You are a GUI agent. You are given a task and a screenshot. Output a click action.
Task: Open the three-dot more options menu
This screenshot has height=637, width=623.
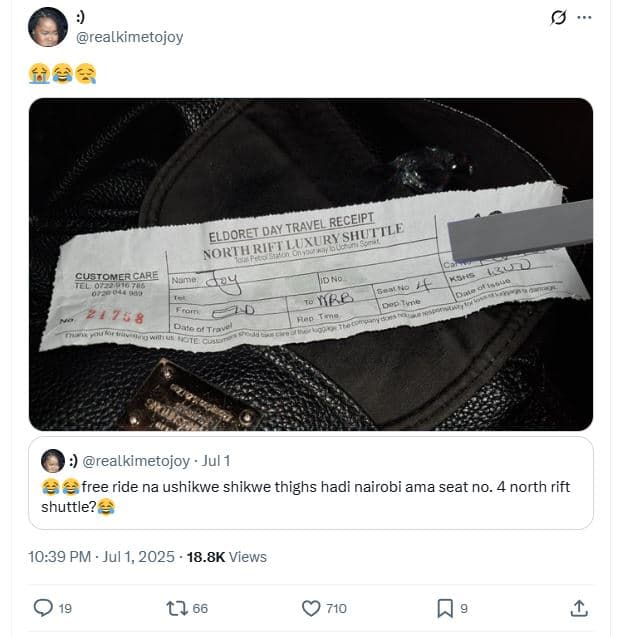tap(584, 17)
